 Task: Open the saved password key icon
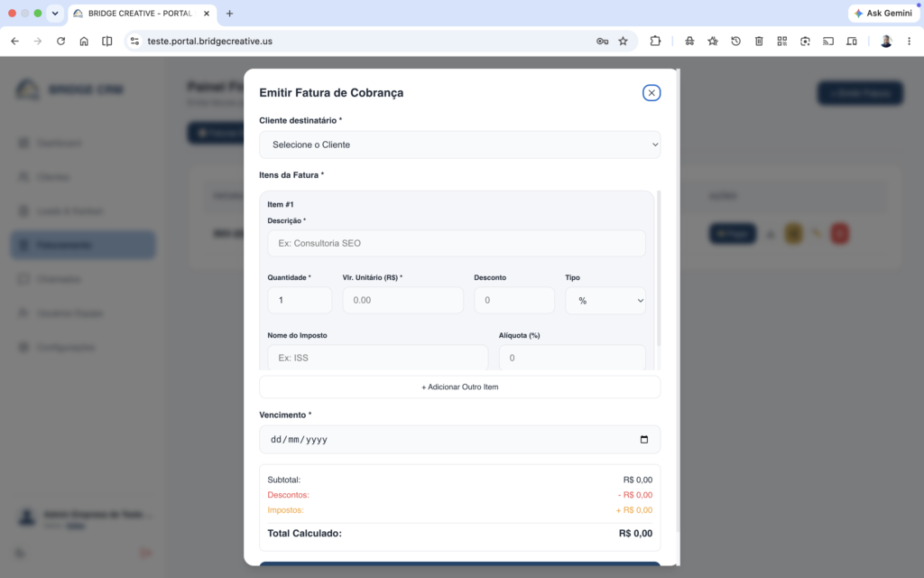[x=602, y=42]
